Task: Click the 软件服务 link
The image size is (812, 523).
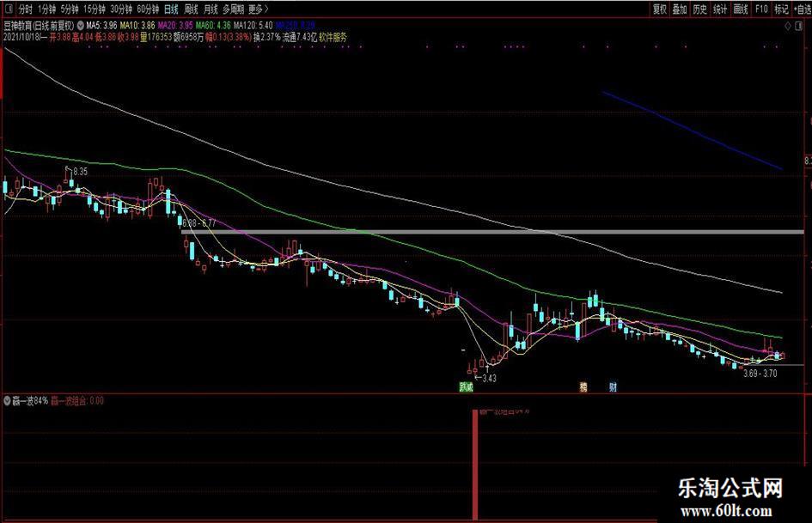Action: (333, 37)
